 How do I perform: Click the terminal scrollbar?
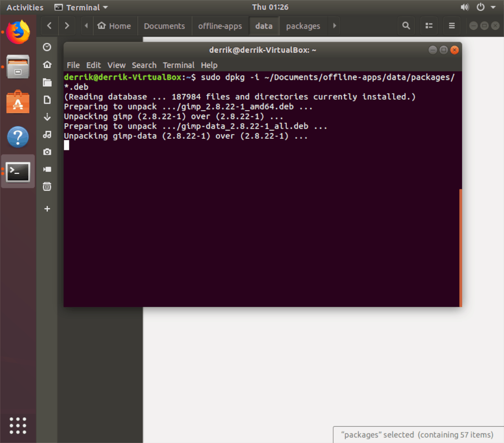click(460, 247)
